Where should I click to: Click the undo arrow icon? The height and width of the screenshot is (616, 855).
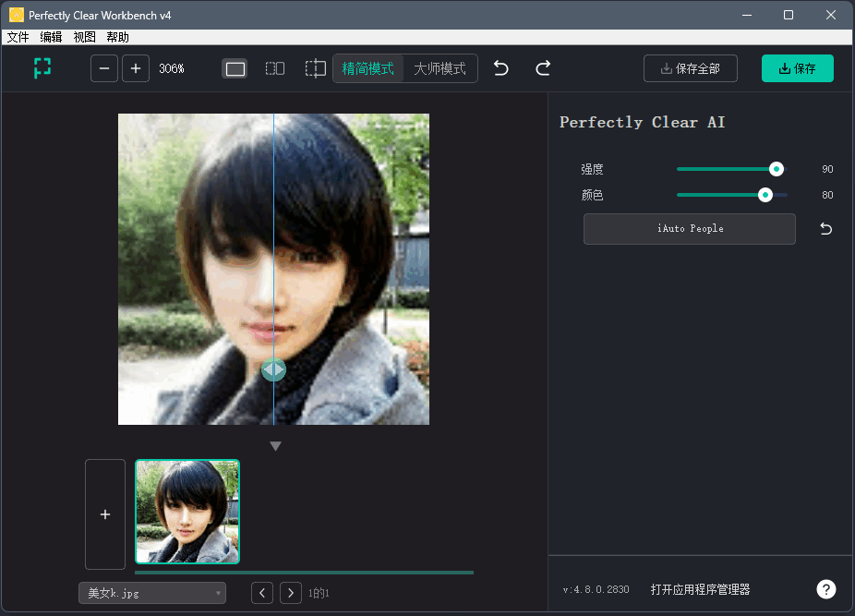point(500,68)
